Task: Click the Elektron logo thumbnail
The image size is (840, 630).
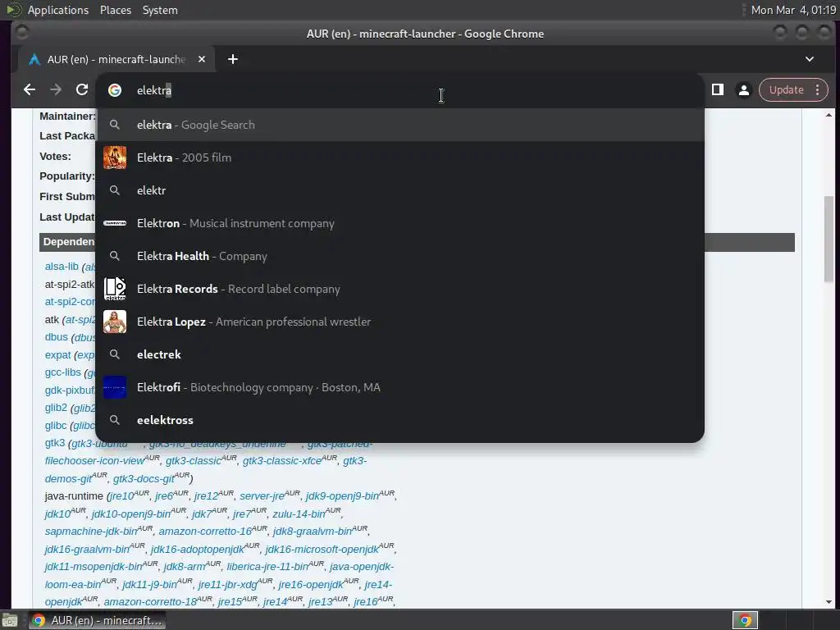Action: (x=115, y=223)
